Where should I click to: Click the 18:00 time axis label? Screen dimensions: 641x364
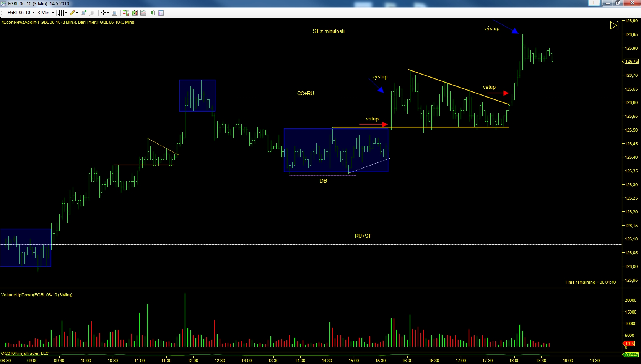point(514,361)
